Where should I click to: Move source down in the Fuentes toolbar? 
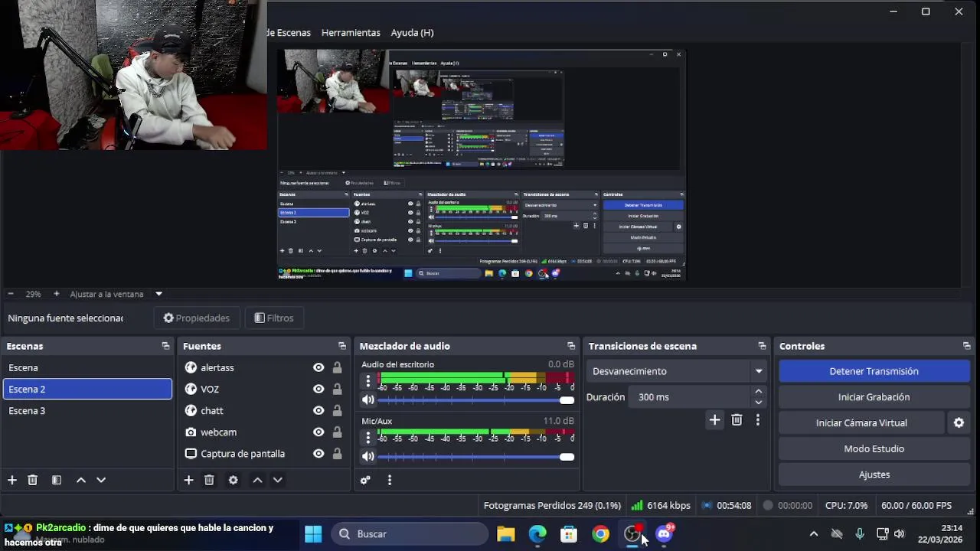[x=278, y=480]
